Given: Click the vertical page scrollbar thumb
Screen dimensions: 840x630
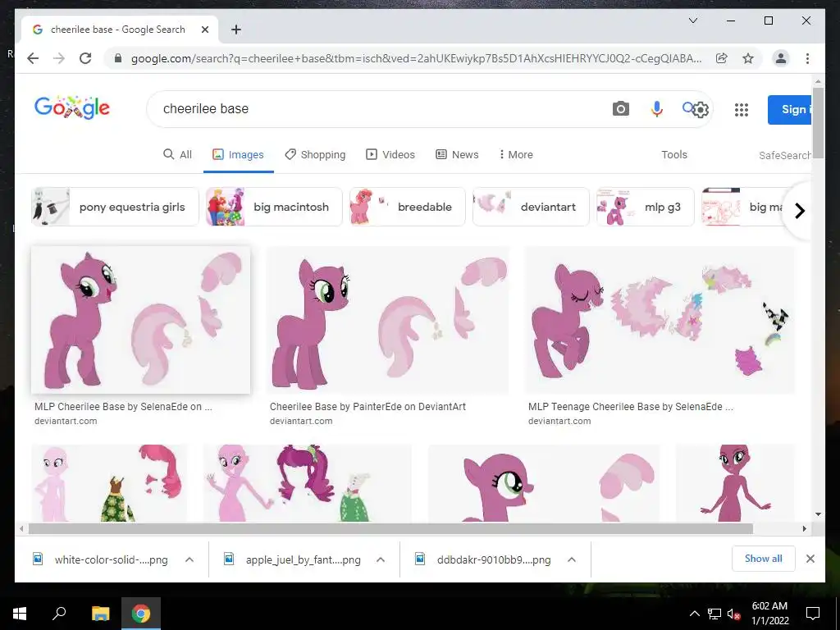Looking at the screenshot, I should [x=818, y=122].
